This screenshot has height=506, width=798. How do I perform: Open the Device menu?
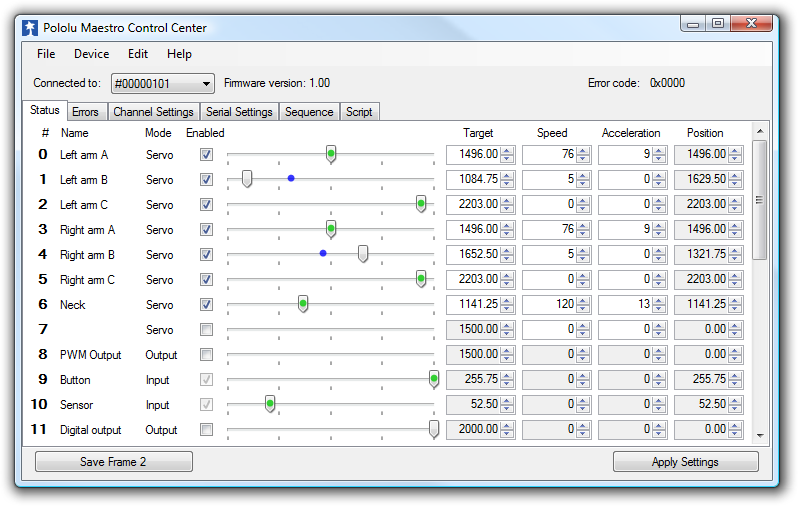pos(91,54)
